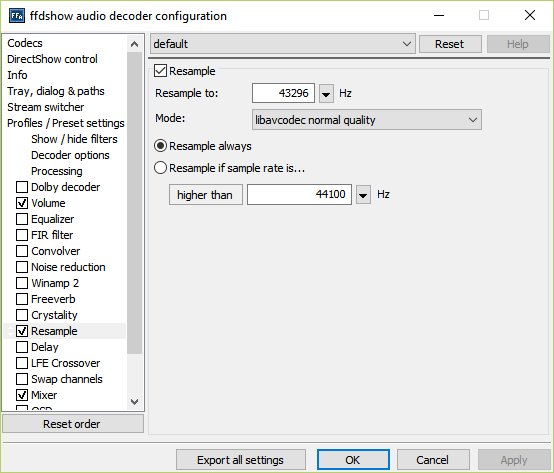Click the Reset button

click(x=450, y=44)
